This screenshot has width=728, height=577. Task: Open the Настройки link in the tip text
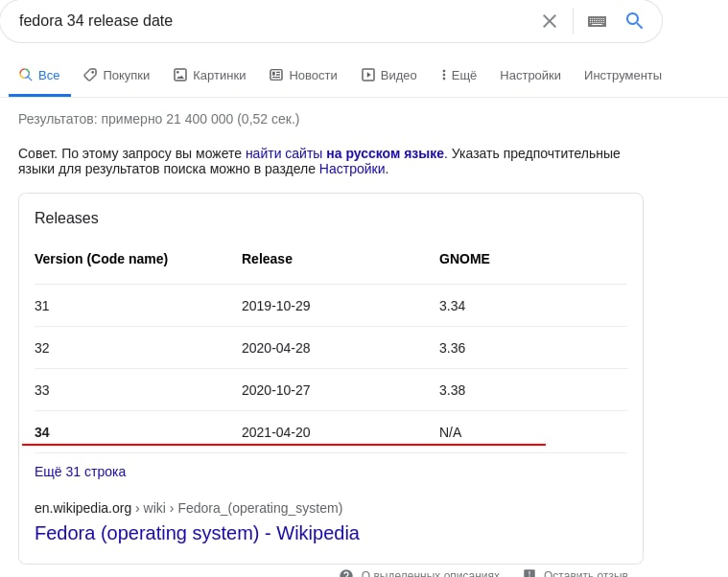[352, 169]
